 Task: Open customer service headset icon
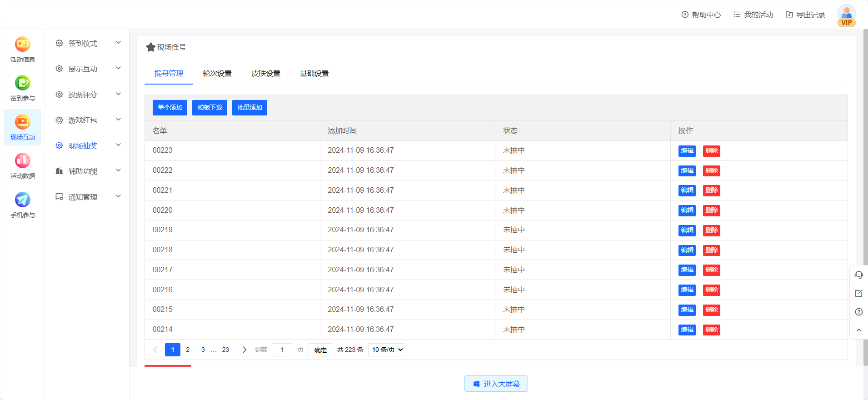point(858,275)
